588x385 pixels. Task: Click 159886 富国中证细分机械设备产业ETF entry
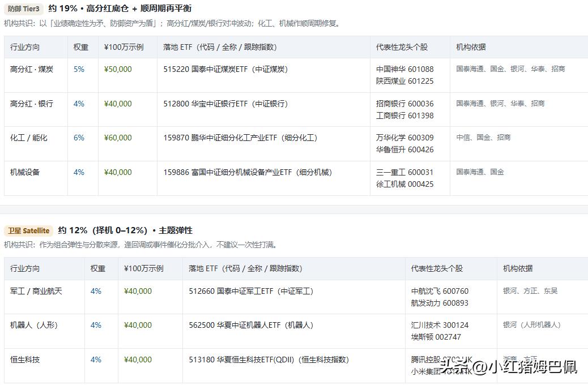coord(248,173)
